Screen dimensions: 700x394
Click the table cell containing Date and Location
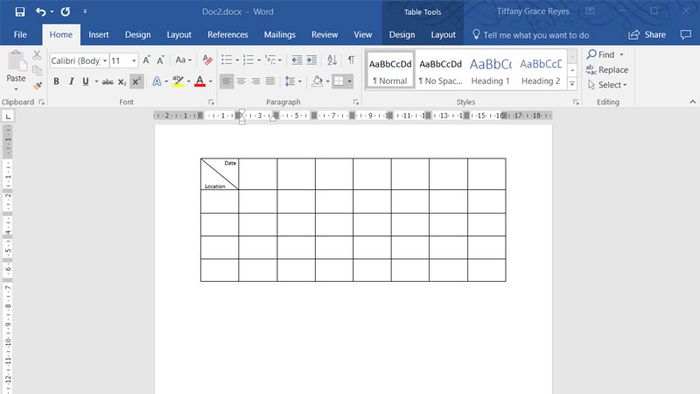point(220,174)
